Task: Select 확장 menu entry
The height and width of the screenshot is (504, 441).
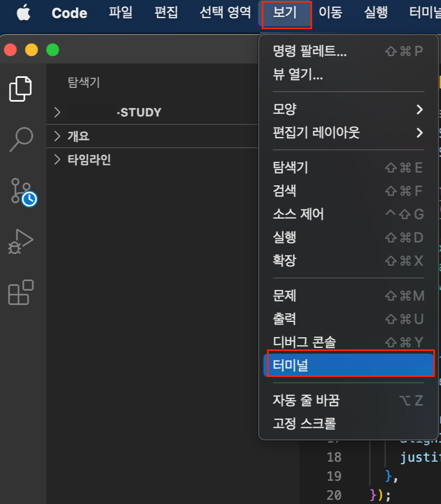Action: click(x=348, y=260)
